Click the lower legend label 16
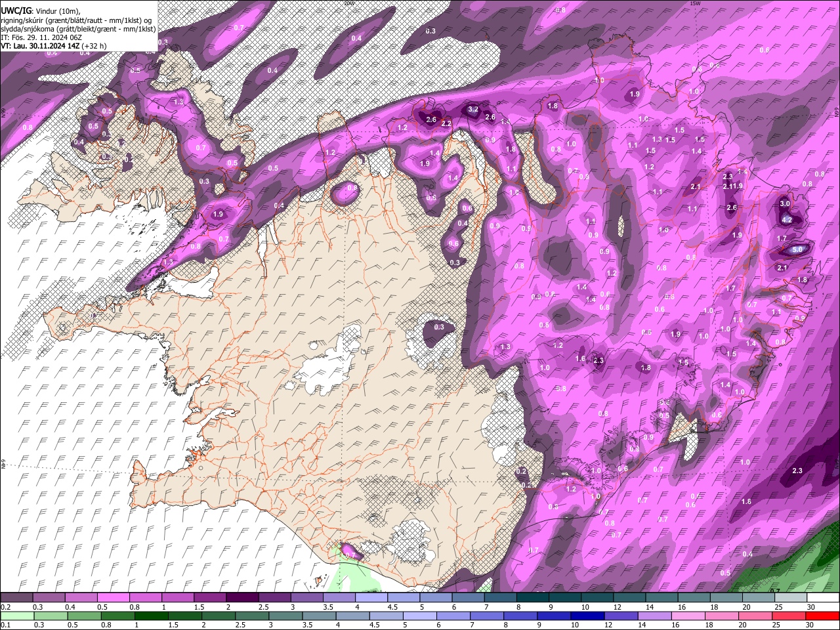The height and width of the screenshot is (630, 840). coord(677,625)
